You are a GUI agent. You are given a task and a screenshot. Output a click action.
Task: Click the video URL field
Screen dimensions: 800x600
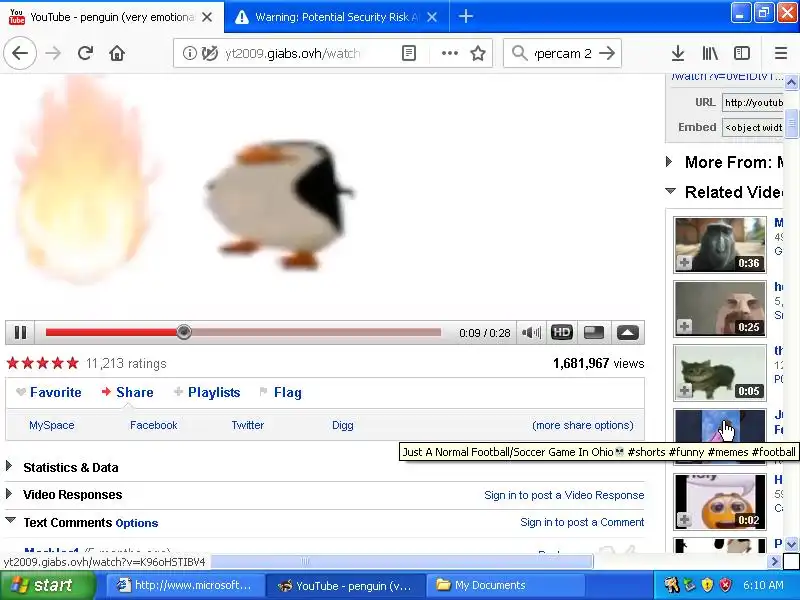[753, 103]
